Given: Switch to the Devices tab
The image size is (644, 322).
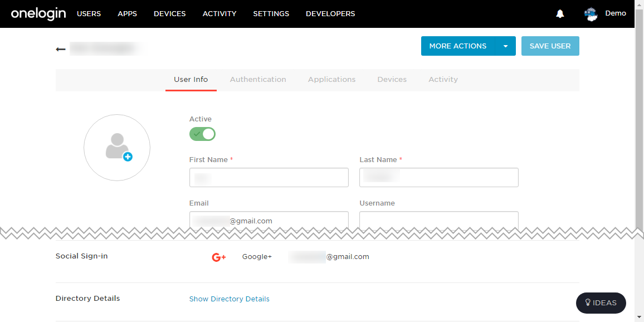Looking at the screenshot, I should pos(392,80).
